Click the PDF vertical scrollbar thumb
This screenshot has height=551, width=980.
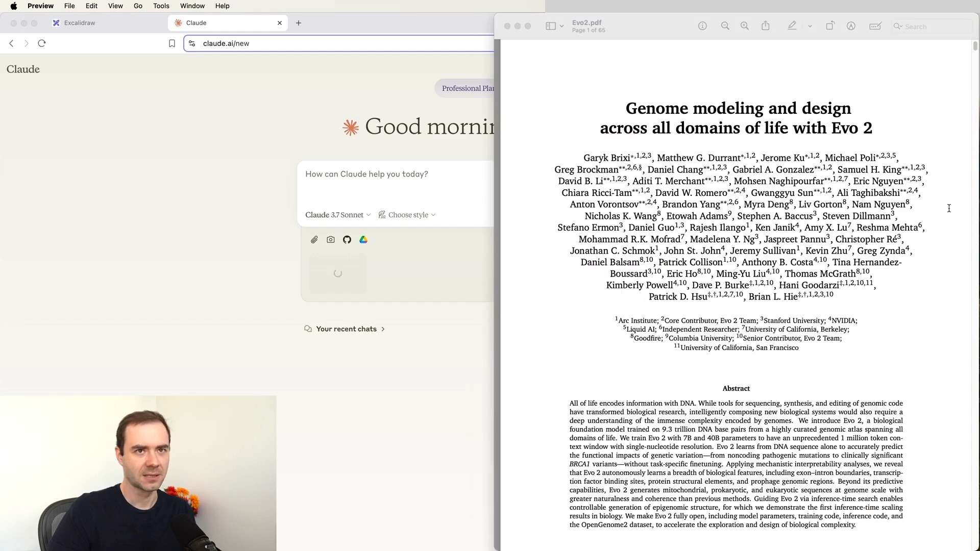pyautogui.click(x=975, y=46)
